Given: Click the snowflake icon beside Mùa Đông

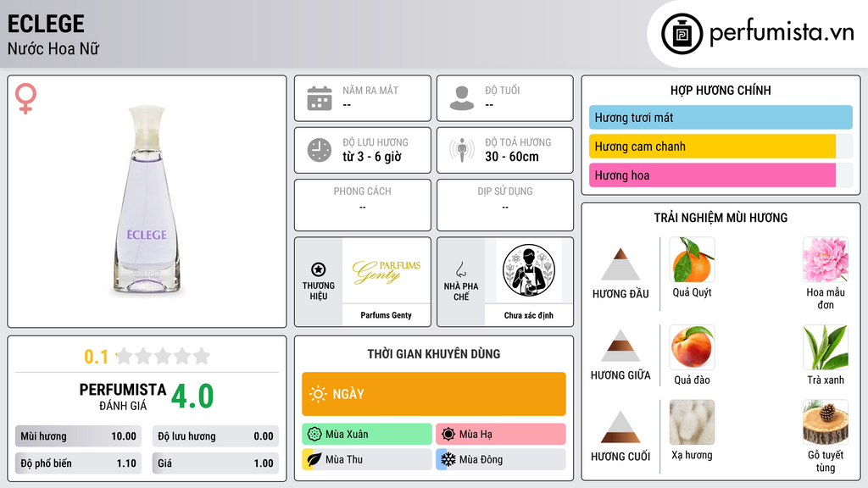Looking at the screenshot, I should [x=448, y=459].
